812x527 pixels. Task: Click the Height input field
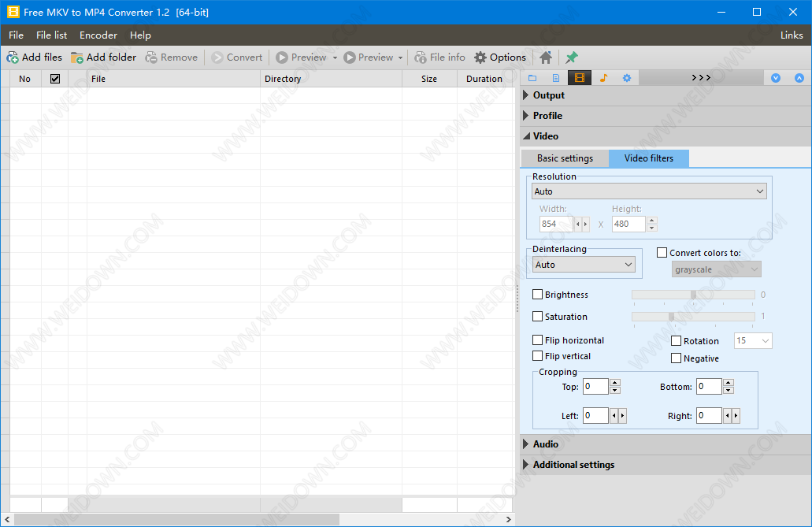pos(628,224)
